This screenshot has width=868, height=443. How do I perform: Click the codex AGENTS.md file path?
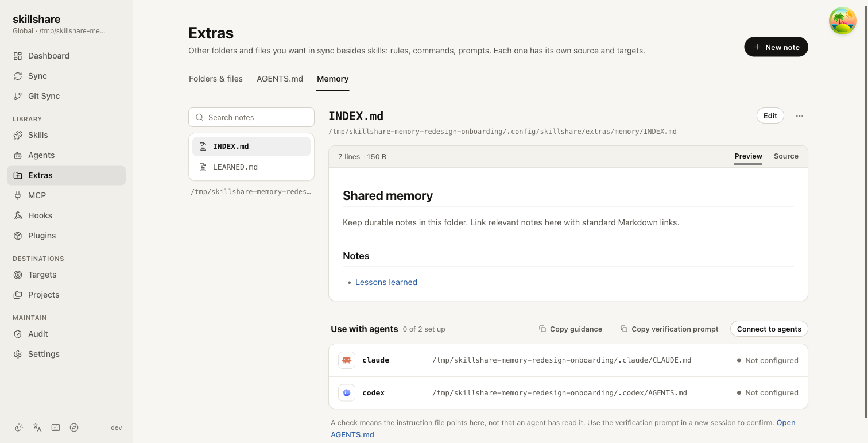[x=560, y=393]
